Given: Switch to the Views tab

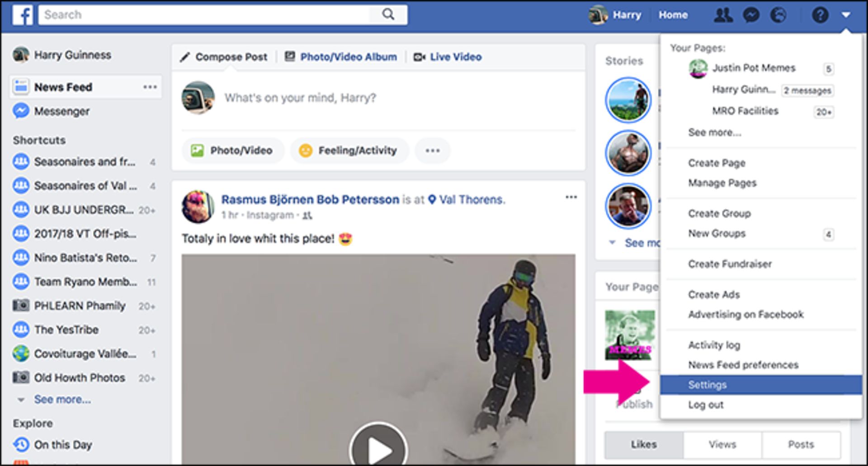Looking at the screenshot, I should 722,445.
